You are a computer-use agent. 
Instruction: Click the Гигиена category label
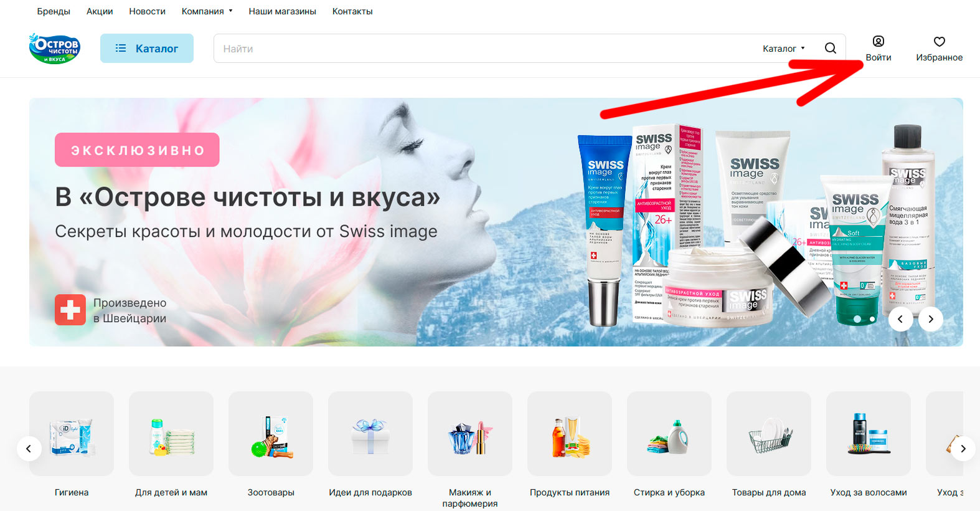click(x=72, y=492)
